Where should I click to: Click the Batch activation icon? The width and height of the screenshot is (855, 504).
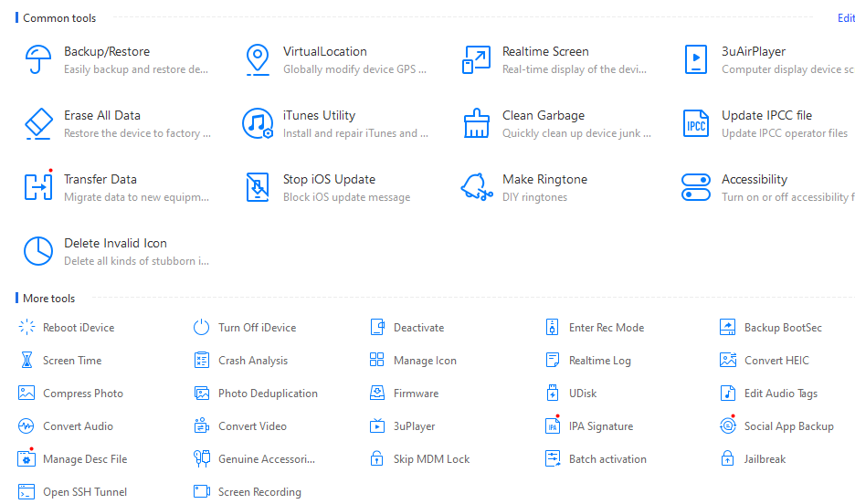point(553,458)
